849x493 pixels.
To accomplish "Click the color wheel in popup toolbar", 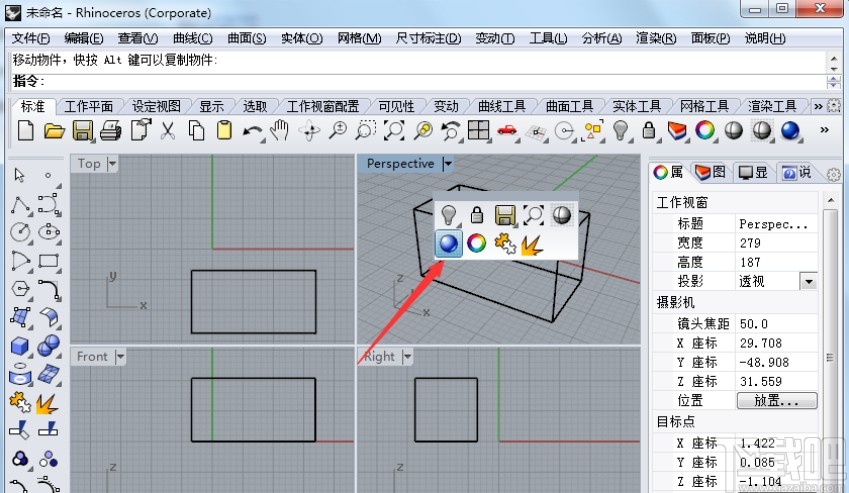I will tap(476, 244).
